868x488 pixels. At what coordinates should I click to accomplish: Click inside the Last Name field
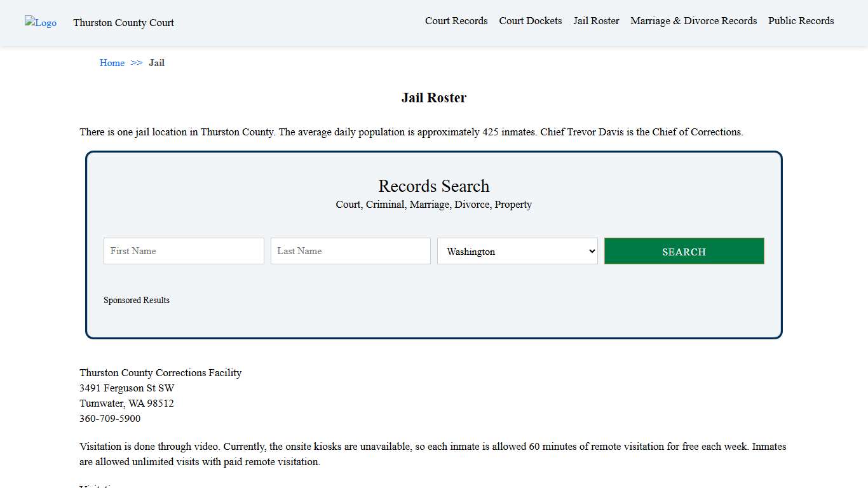point(350,251)
